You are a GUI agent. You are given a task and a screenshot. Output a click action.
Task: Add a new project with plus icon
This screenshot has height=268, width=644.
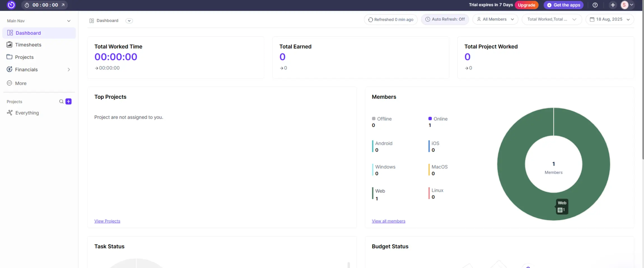[69, 102]
